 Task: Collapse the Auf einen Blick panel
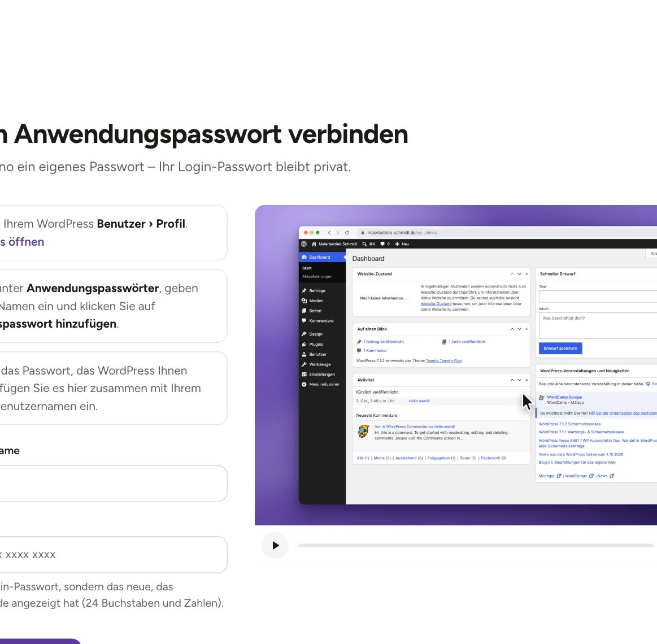(527, 329)
